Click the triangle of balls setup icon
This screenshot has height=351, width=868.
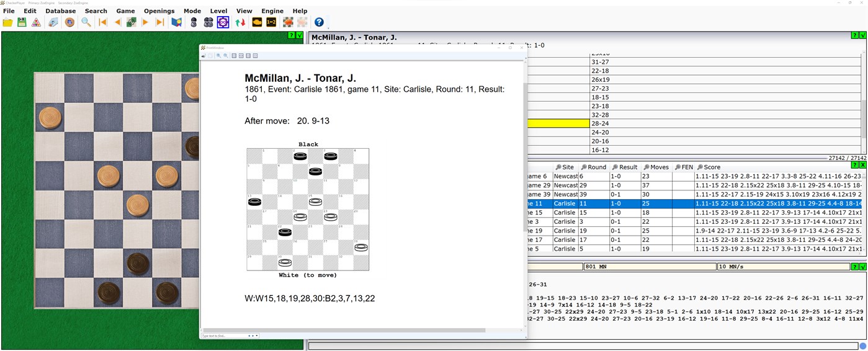(36, 22)
